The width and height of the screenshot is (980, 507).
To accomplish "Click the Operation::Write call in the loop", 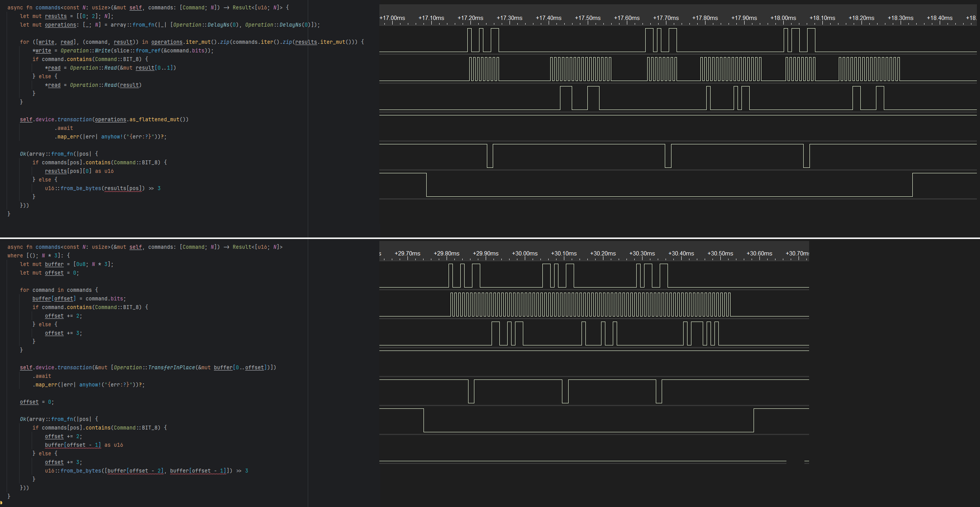I will point(85,50).
